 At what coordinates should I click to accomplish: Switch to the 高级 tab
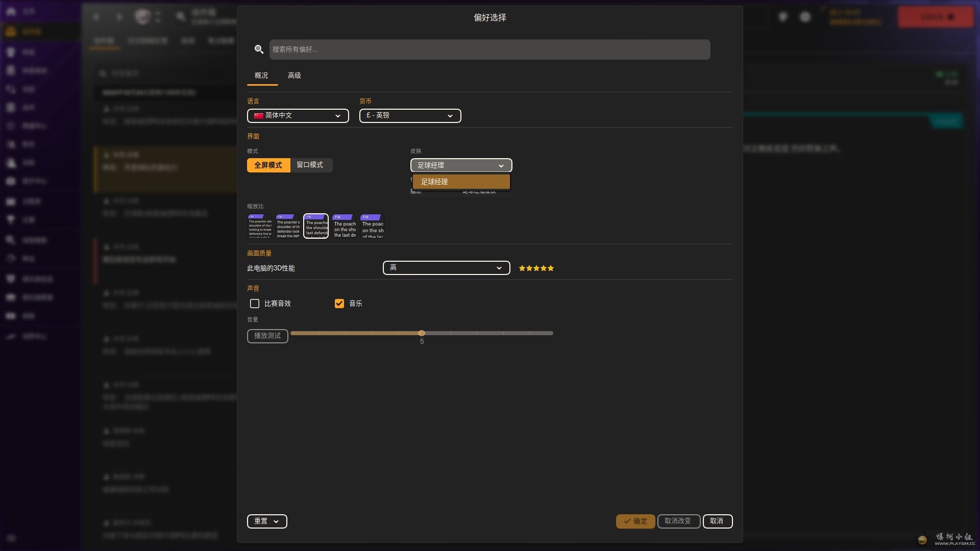point(294,76)
